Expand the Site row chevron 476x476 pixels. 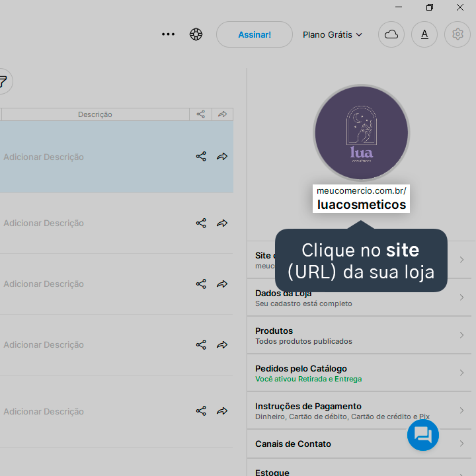[461, 260]
